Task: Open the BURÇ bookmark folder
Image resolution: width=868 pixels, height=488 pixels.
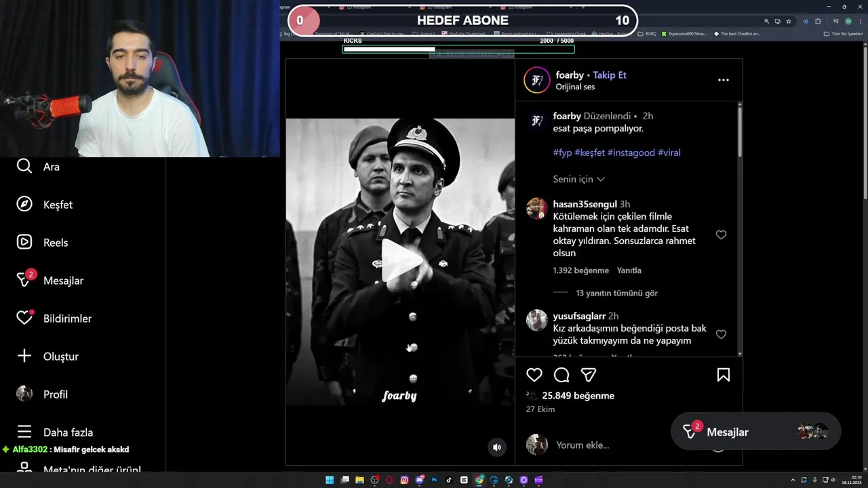Action: tap(647, 34)
